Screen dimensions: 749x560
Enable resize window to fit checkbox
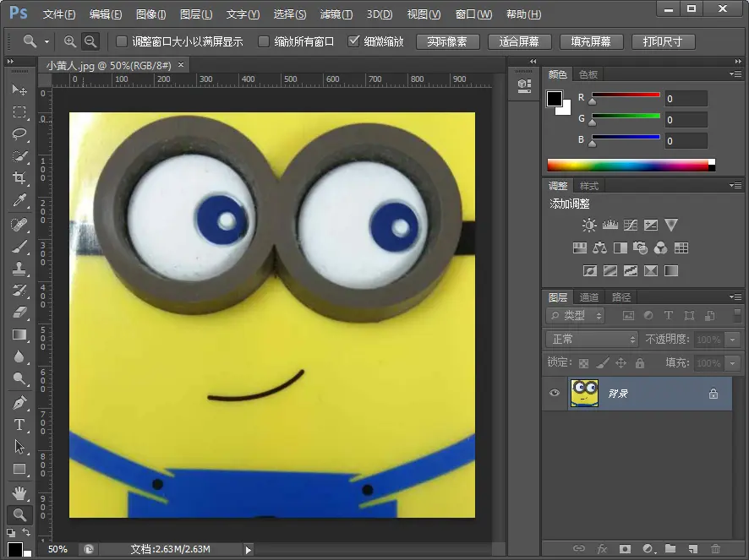click(122, 41)
